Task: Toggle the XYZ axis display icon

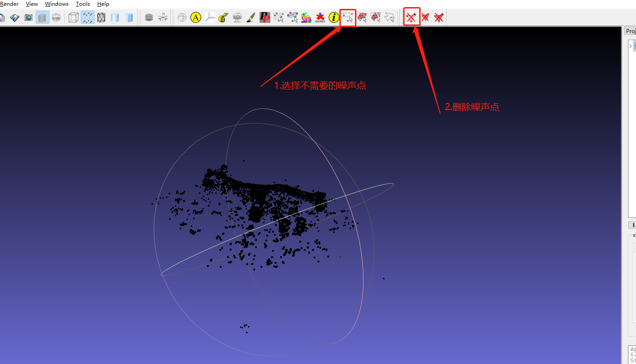Action: [x=163, y=17]
